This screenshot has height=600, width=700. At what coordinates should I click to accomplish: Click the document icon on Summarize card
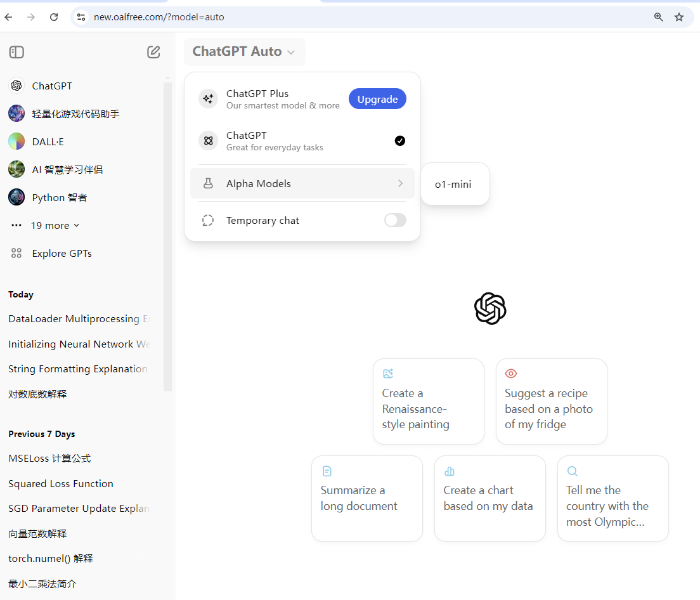pyautogui.click(x=327, y=471)
